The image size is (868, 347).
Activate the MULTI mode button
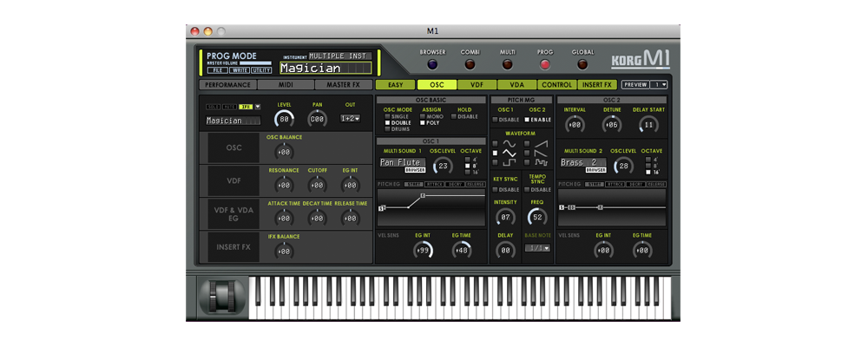(507, 65)
